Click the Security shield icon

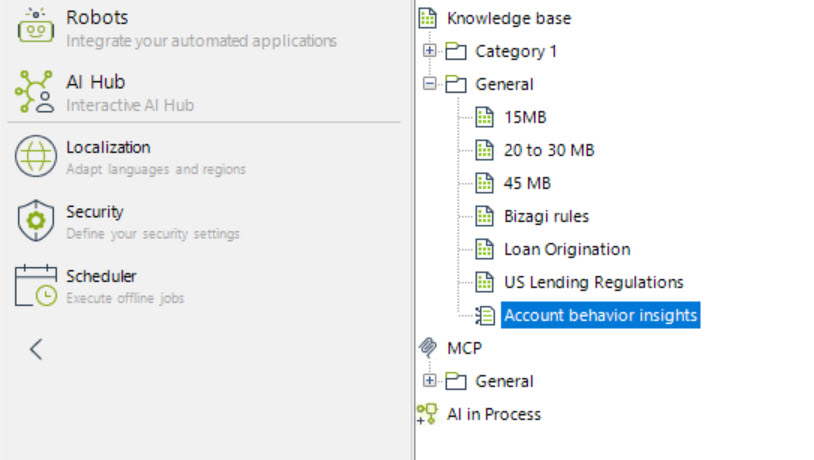tap(36, 221)
